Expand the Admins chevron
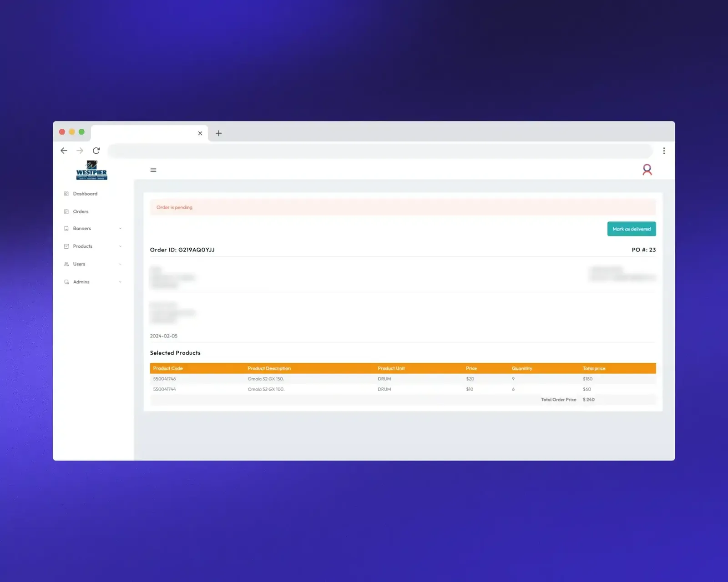The height and width of the screenshot is (582, 728). tap(120, 282)
